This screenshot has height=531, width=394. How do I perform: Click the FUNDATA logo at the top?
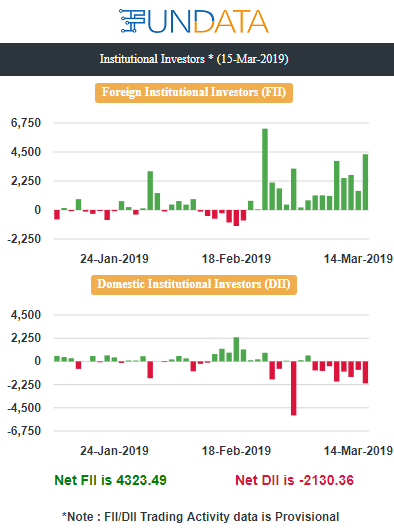pos(194,21)
